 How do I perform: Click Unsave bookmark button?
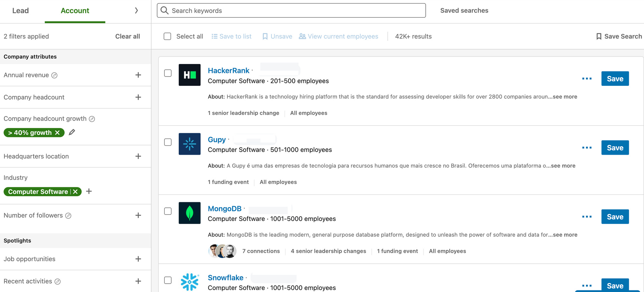click(x=277, y=36)
